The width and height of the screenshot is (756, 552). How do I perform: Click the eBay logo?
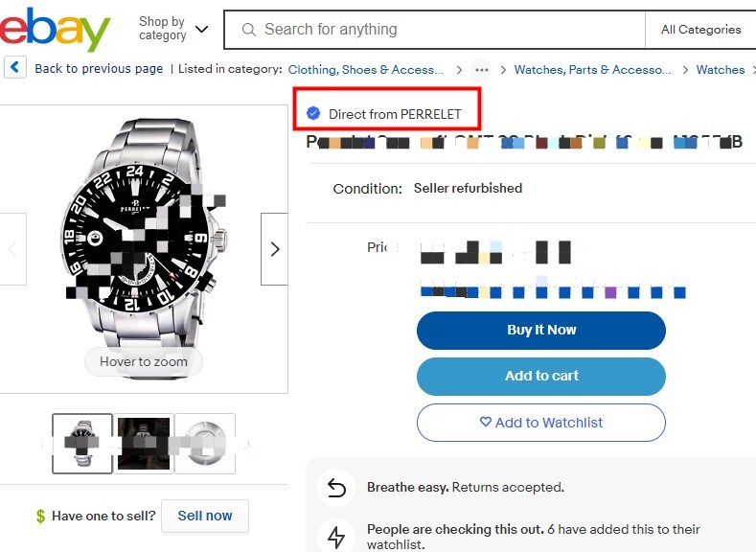point(56,30)
